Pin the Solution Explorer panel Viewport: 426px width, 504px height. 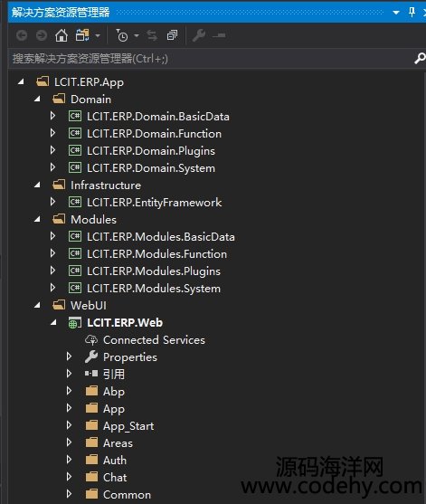pyautogui.click(x=412, y=12)
